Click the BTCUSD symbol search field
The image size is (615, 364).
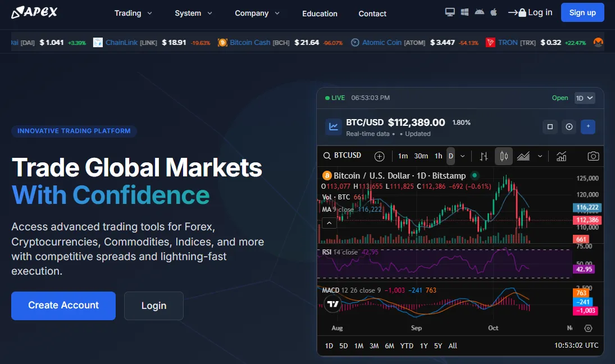[x=343, y=156]
